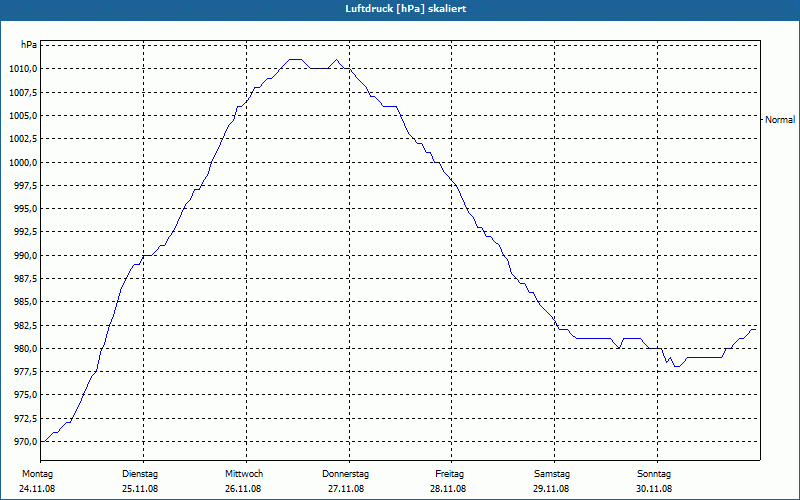Click the title 'Luftdruck [hPa] skaliert'
The width and height of the screenshot is (800, 500).
[406, 9]
